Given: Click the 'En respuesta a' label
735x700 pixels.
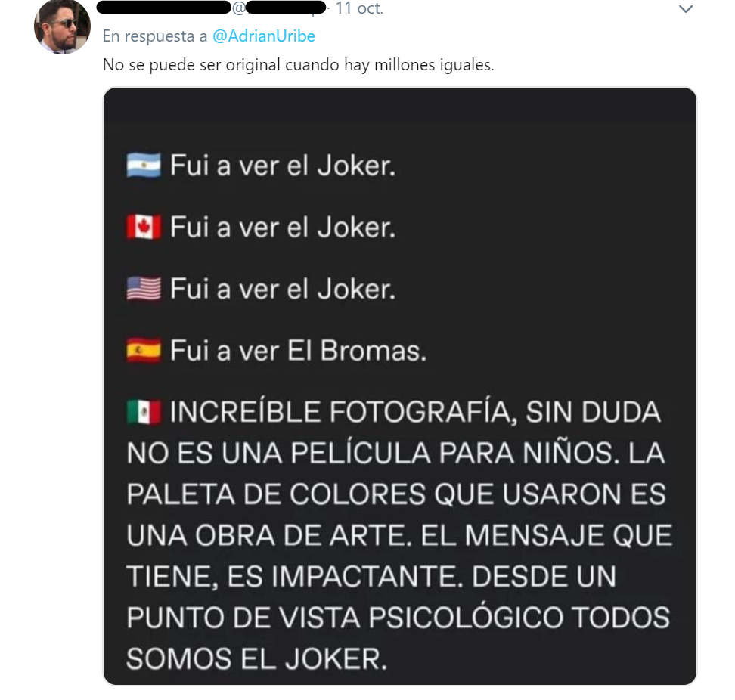Looking at the screenshot, I should pos(155,36).
